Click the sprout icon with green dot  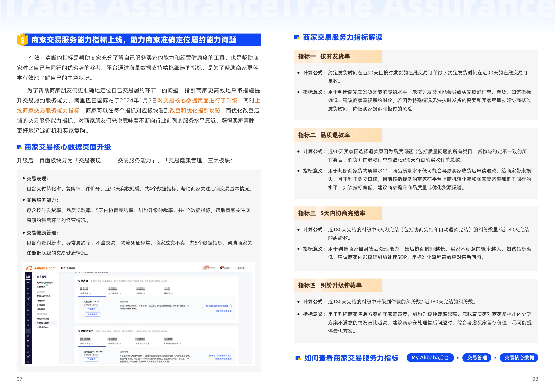[x=28, y=357]
